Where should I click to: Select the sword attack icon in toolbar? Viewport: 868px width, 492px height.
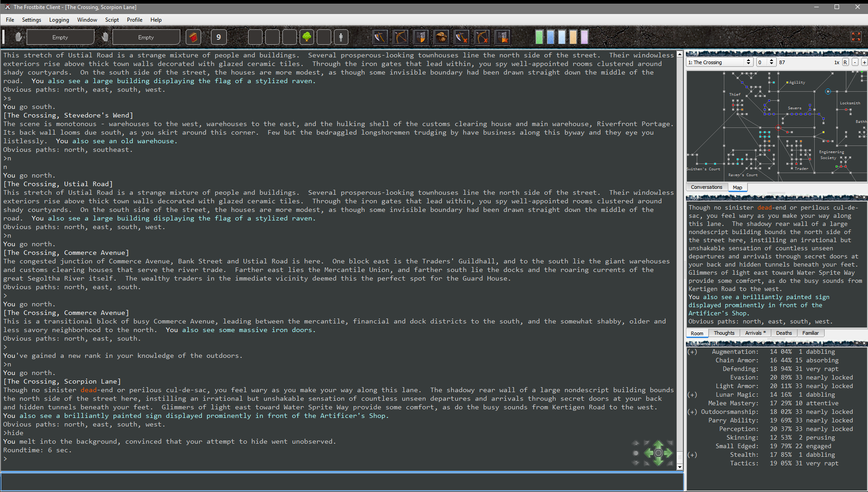(x=379, y=37)
